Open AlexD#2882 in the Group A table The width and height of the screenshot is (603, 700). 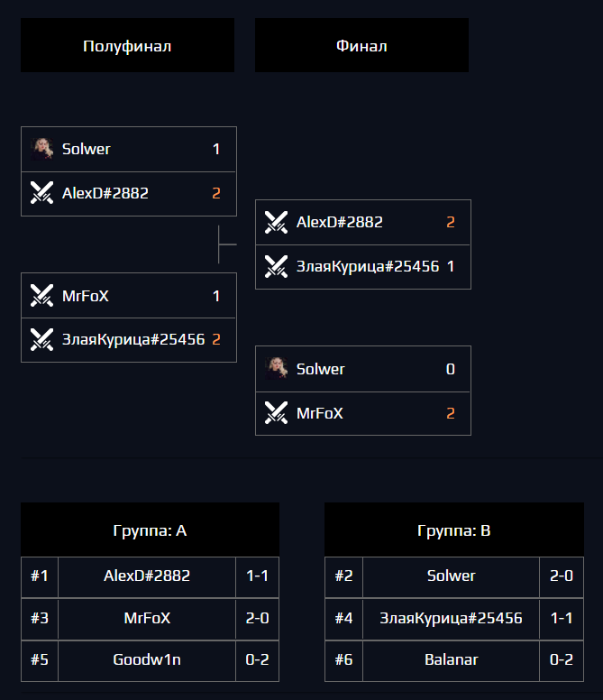147,576
